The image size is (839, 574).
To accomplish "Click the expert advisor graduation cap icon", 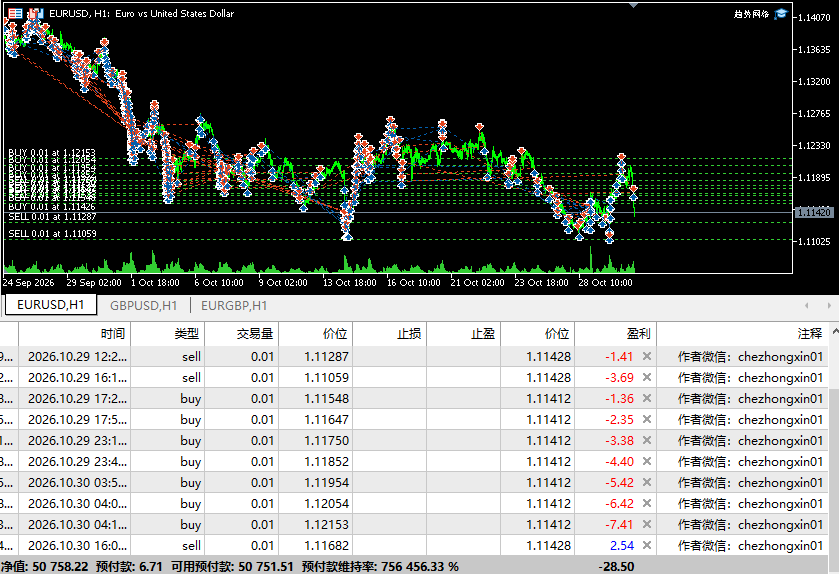I will [x=781, y=14].
